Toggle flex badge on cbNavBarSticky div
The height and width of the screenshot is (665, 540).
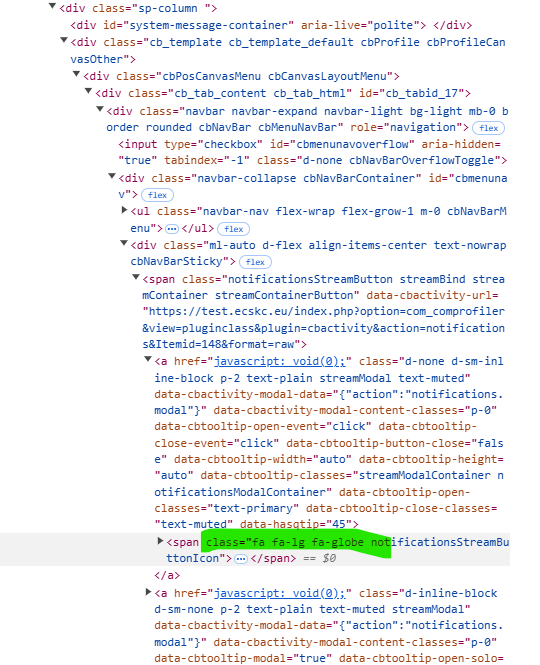(255, 262)
